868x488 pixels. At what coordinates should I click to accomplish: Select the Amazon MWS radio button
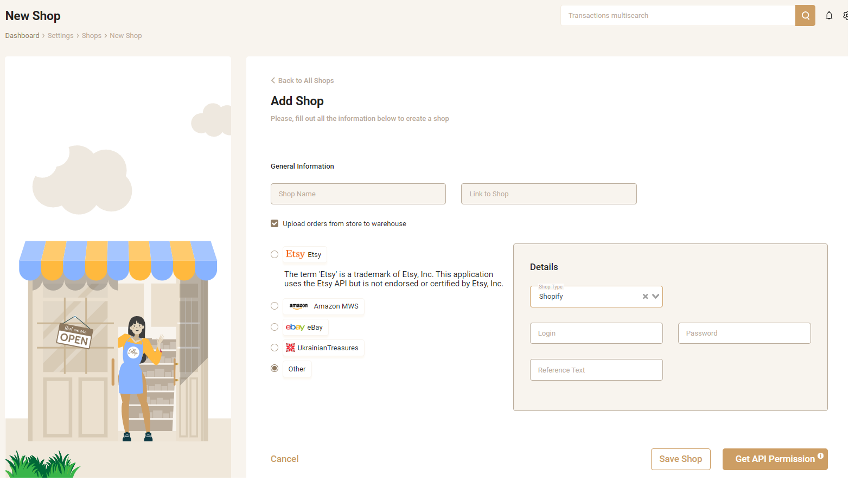[x=275, y=306]
